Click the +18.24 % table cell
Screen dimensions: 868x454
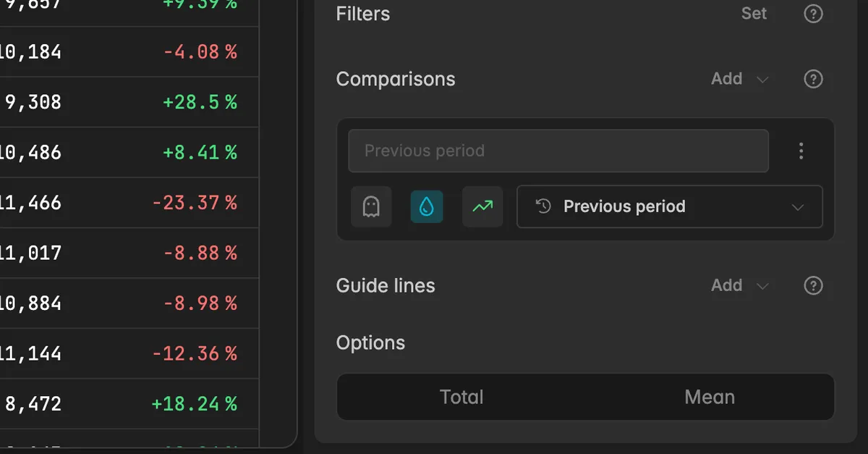coord(195,404)
